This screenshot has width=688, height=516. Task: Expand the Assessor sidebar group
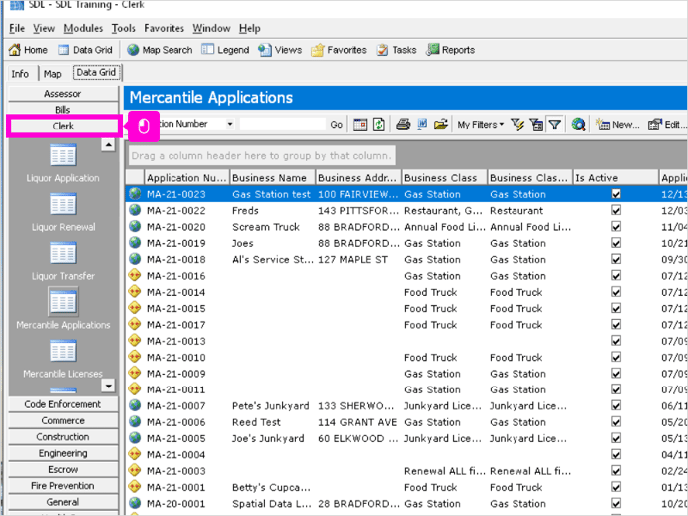pyautogui.click(x=63, y=94)
